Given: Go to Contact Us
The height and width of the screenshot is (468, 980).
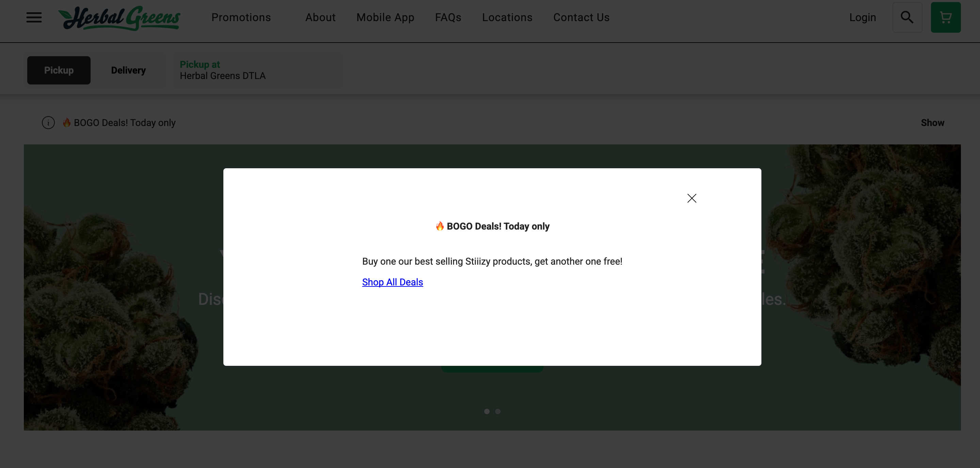Looking at the screenshot, I should [581, 17].
